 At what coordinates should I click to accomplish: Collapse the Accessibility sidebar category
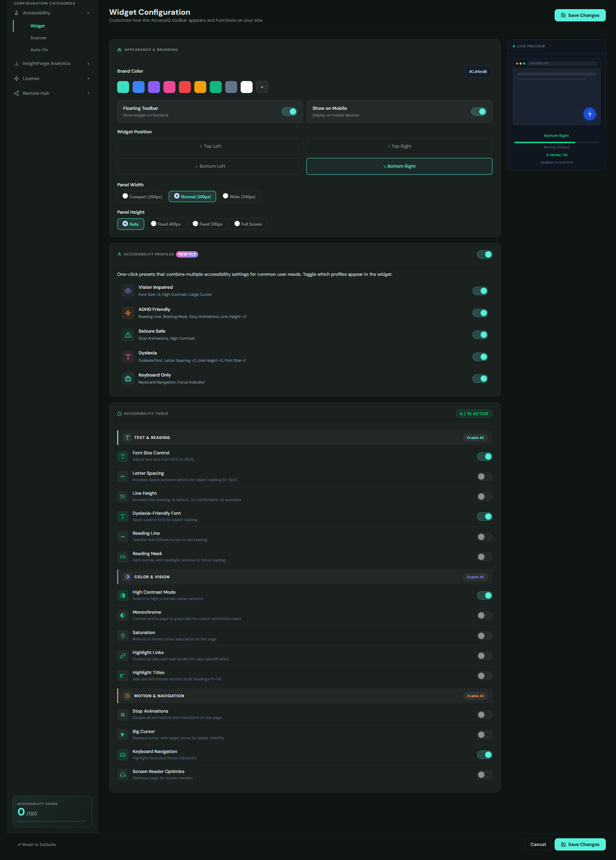88,13
